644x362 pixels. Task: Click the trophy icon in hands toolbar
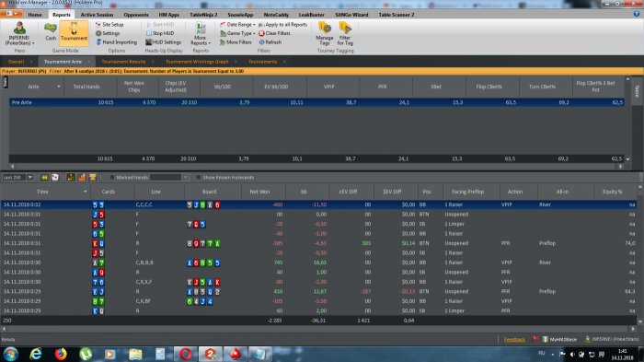(93, 177)
